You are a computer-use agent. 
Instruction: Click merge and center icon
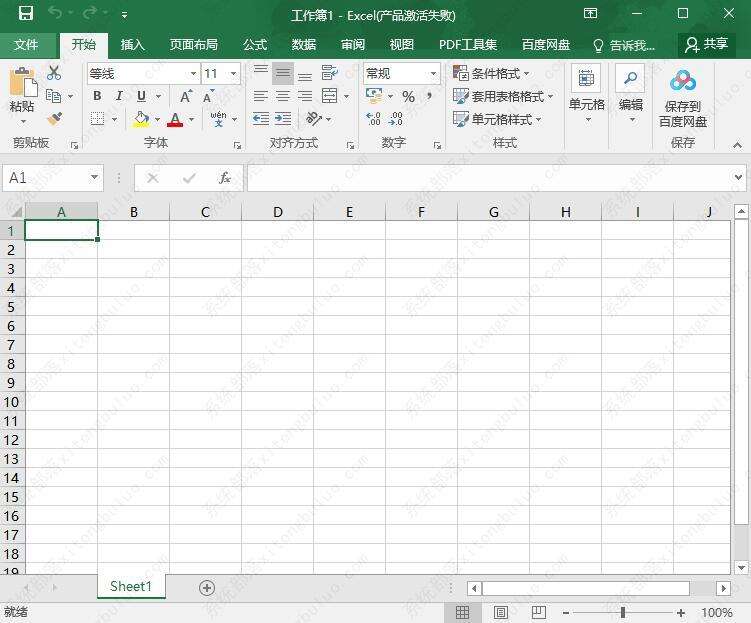(330, 96)
